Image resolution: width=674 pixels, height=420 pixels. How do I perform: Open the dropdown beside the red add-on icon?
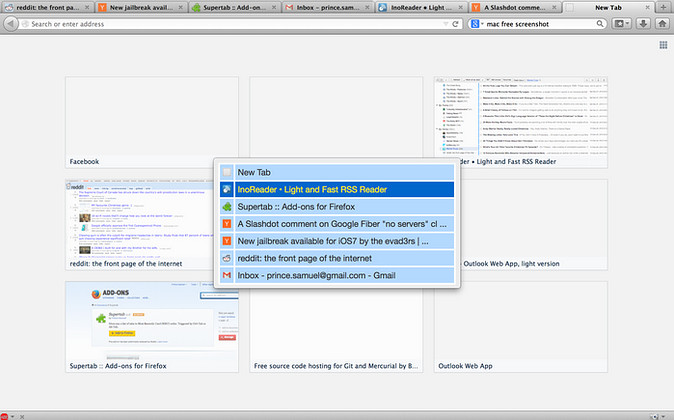[x=12, y=417]
